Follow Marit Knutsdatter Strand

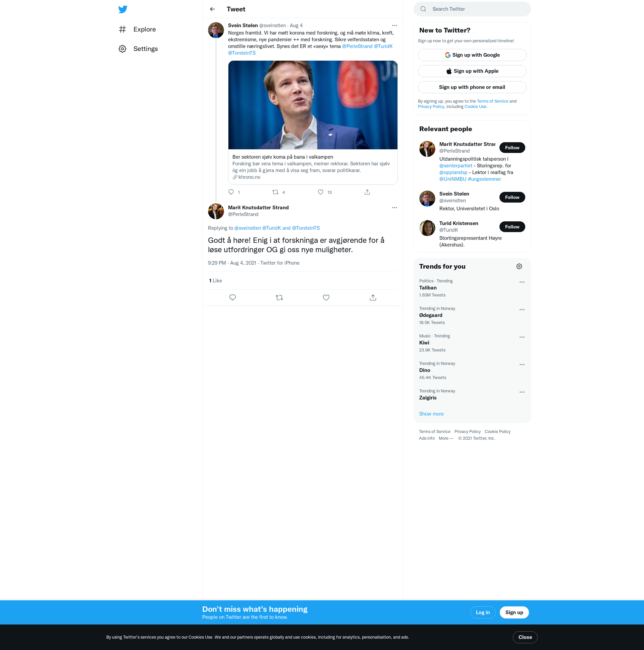[512, 148]
